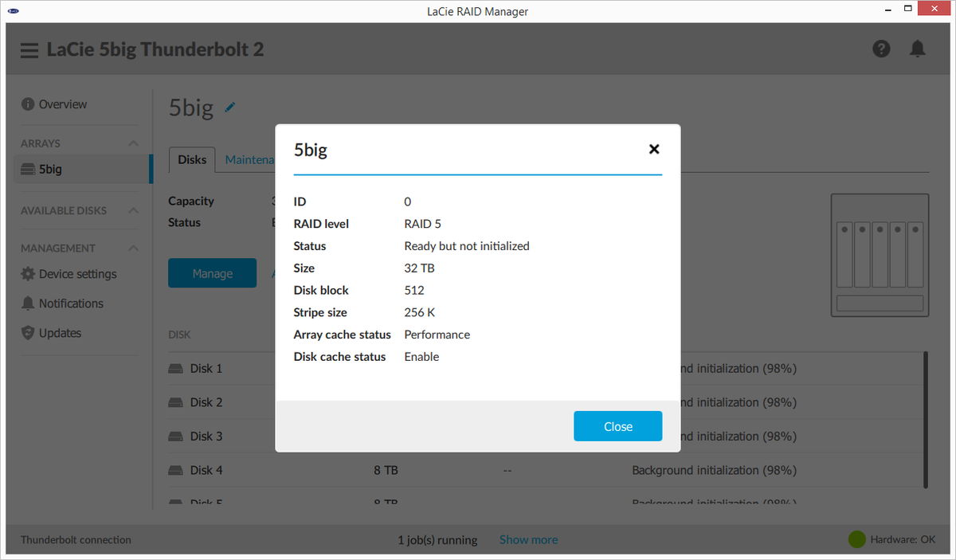Screen dimensions: 956x560
Task: Click the Device settings gear icon
Action: tap(28, 274)
